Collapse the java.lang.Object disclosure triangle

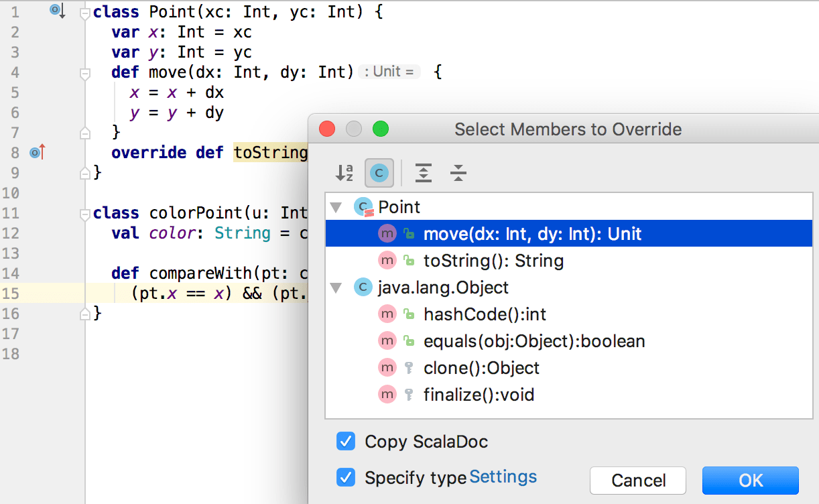336,288
